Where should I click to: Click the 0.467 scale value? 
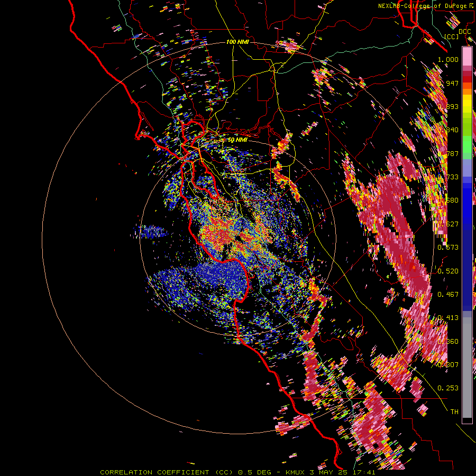(x=448, y=295)
